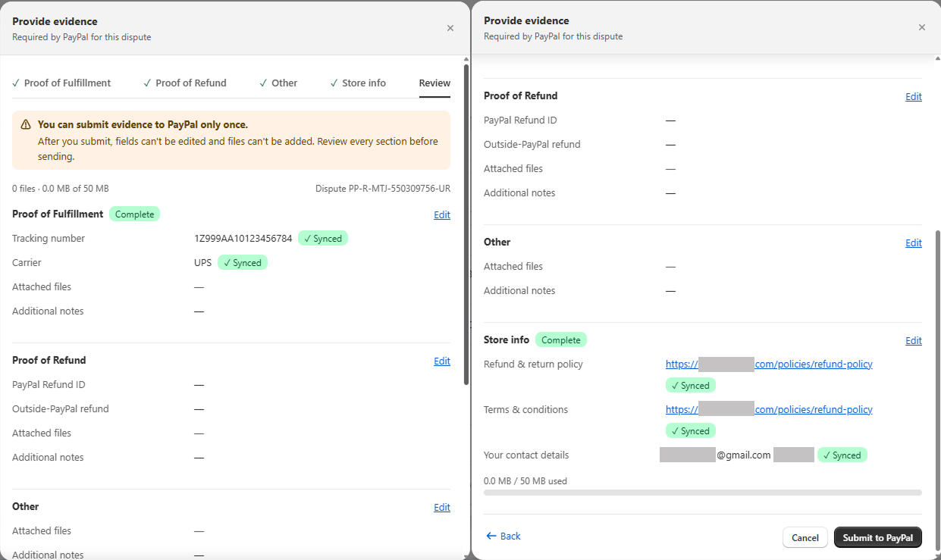Click the left panel's vertical scrollbar
The image size is (941, 560).
point(466,224)
